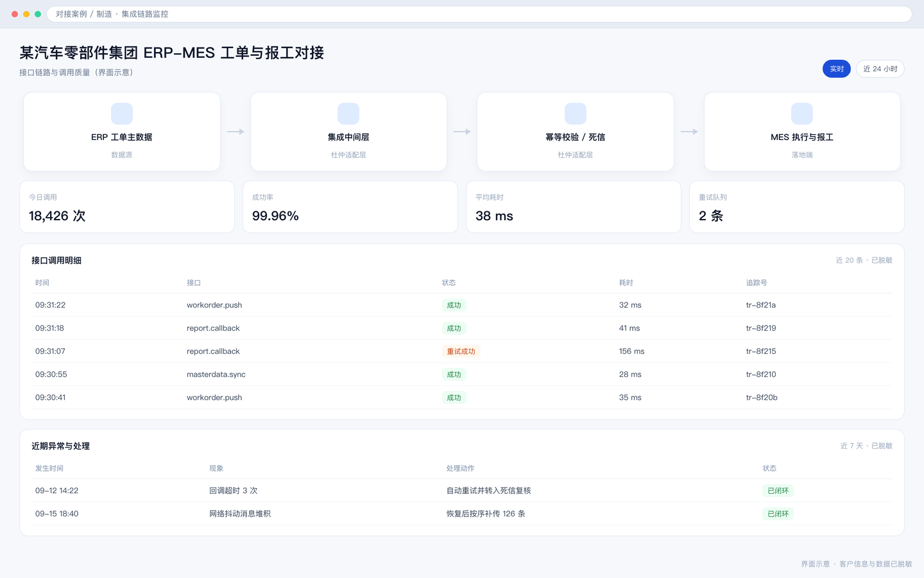Click the 回调超时 3 次 anomaly entry
924x578 pixels.
[234, 491]
